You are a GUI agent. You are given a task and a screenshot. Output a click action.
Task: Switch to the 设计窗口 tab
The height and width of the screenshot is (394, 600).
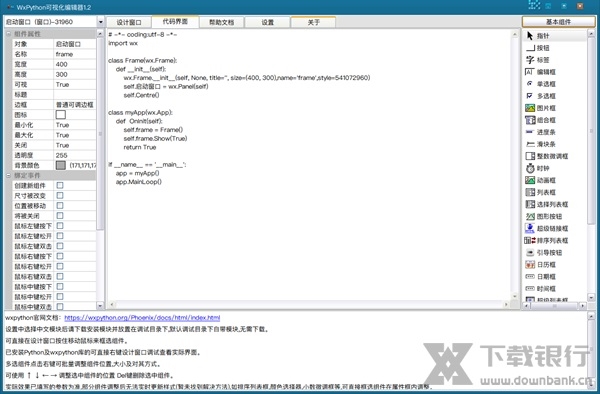[129, 22]
